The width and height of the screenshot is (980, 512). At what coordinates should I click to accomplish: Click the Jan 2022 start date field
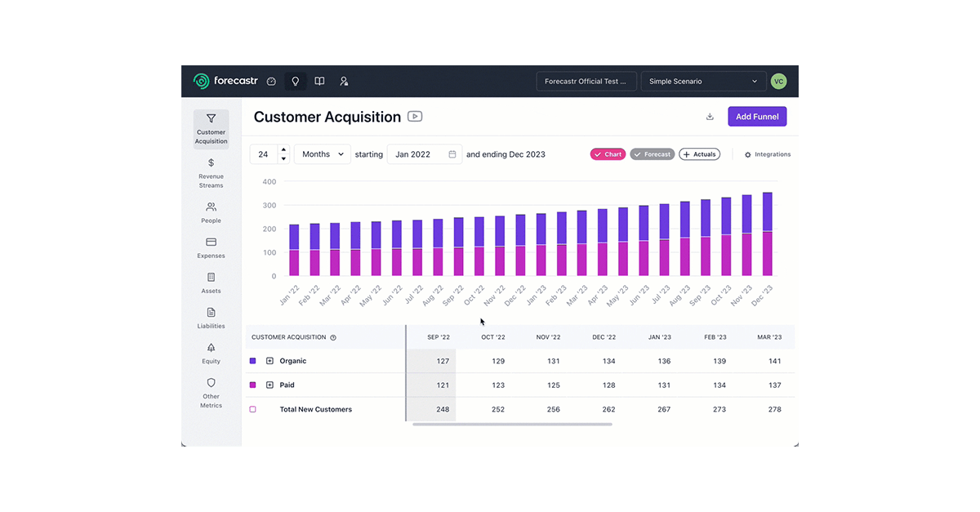pyautogui.click(x=424, y=154)
